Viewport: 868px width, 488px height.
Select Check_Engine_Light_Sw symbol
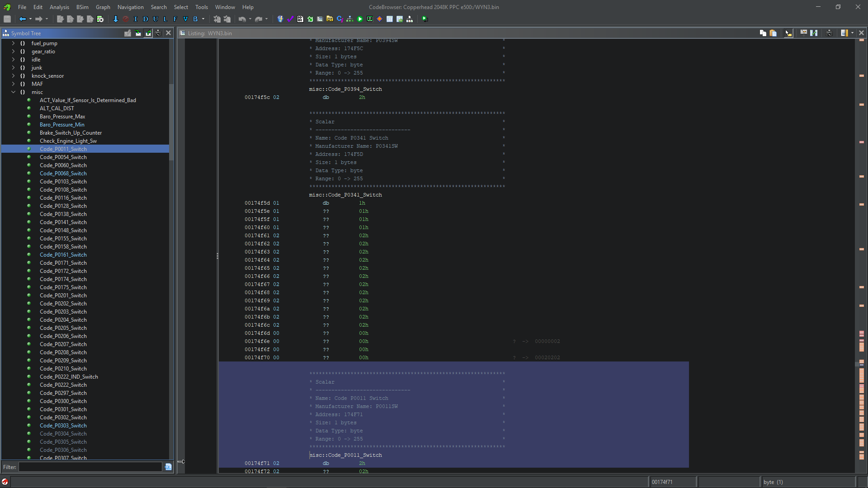tap(68, 141)
